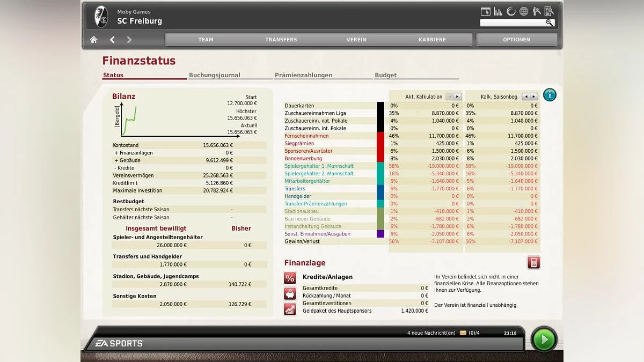Viewport: 644px width, 362px height.
Task: Click the globe icon in top toolbar
Action: (x=523, y=11)
